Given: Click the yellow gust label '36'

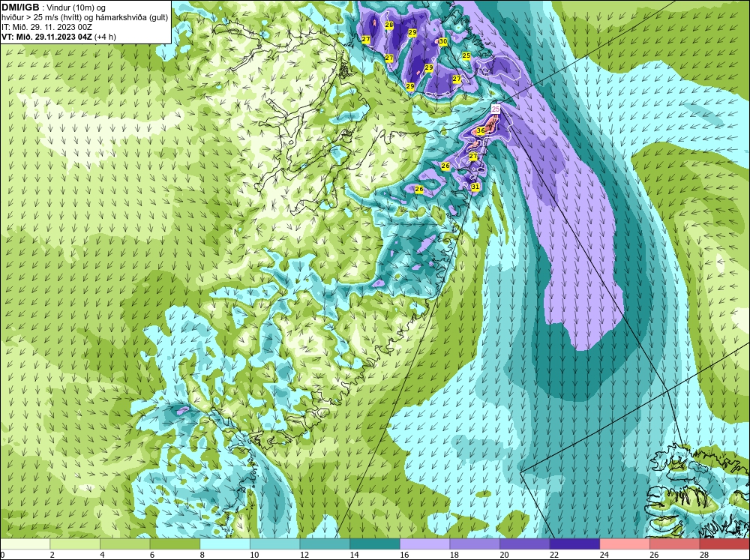Looking at the screenshot, I should (481, 130).
